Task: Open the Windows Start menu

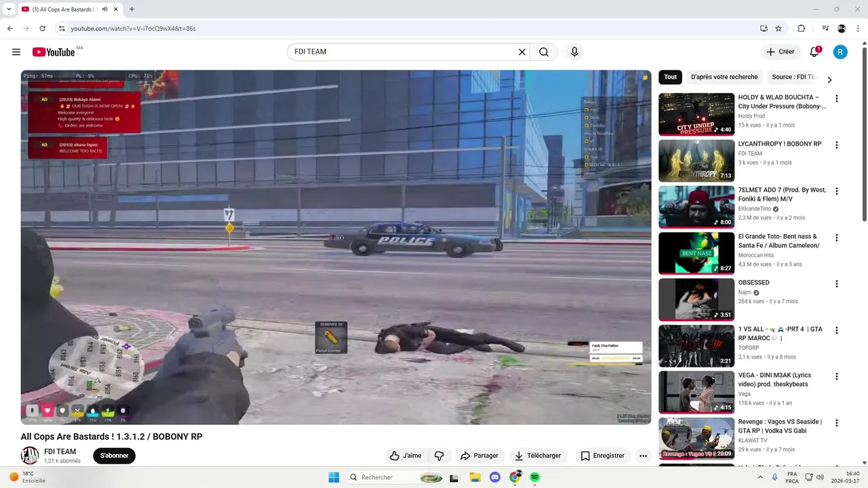Action: pos(334,477)
